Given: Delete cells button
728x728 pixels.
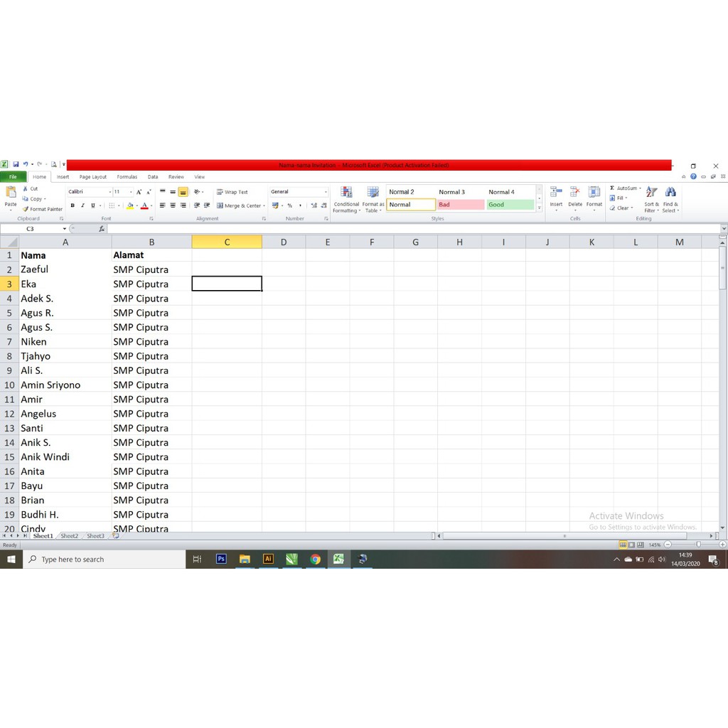Looking at the screenshot, I should click(574, 198).
